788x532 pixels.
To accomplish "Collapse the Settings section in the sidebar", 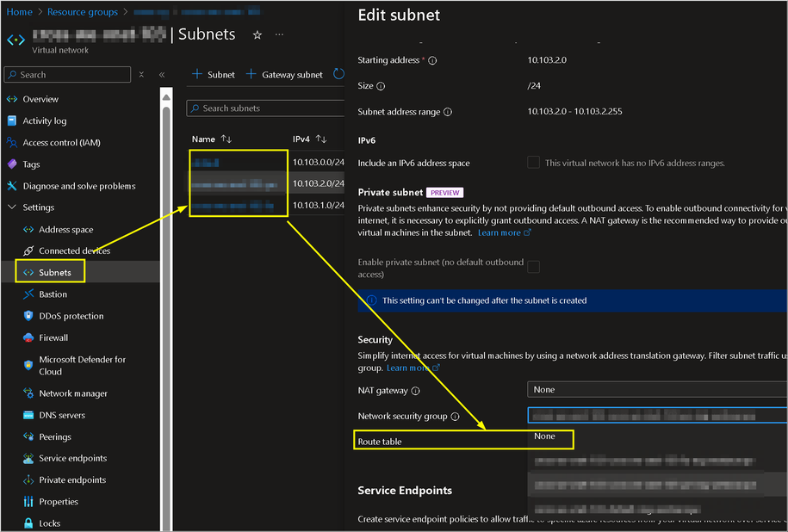I will (x=12, y=207).
